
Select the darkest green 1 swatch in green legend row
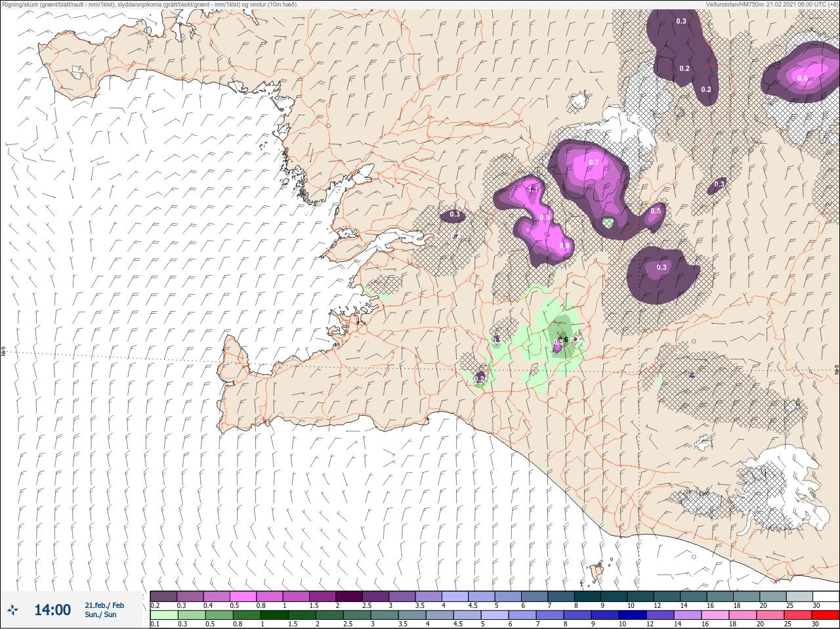click(x=274, y=615)
